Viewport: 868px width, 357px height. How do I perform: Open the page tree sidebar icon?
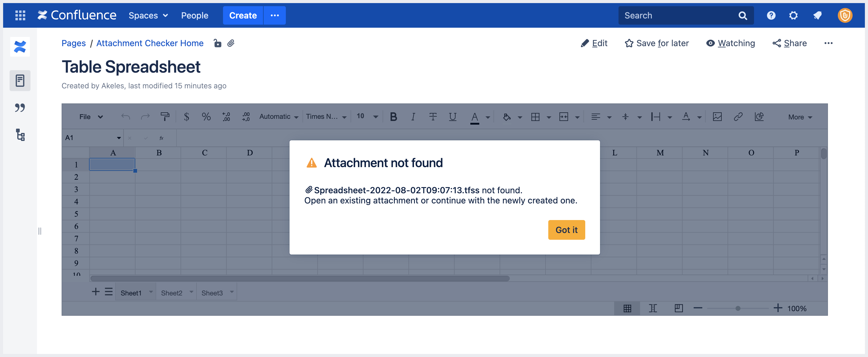[x=20, y=135]
